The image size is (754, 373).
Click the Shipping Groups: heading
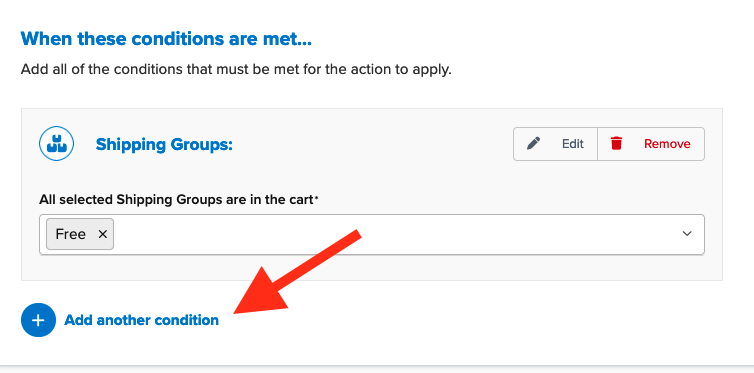(x=164, y=144)
